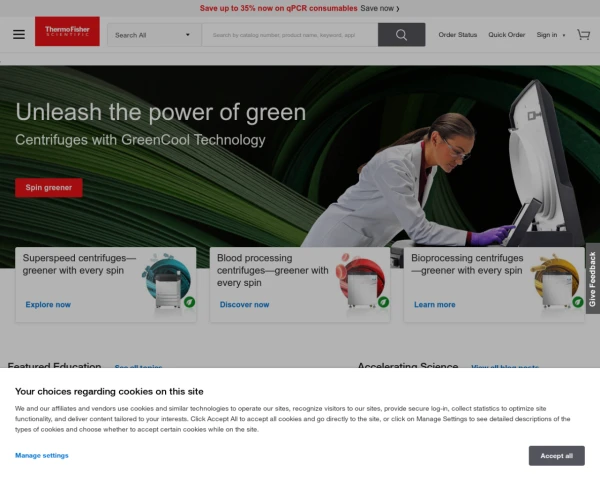Image resolution: width=600 pixels, height=480 pixels.
Task: Click Bioprocessing centrifuges card title text
Action: 467,264
